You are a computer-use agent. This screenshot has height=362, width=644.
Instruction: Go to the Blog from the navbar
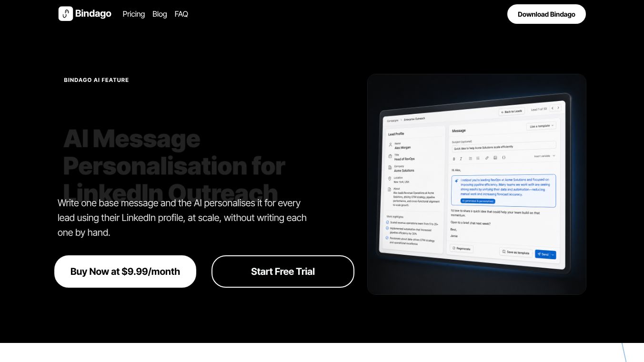pyautogui.click(x=160, y=14)
